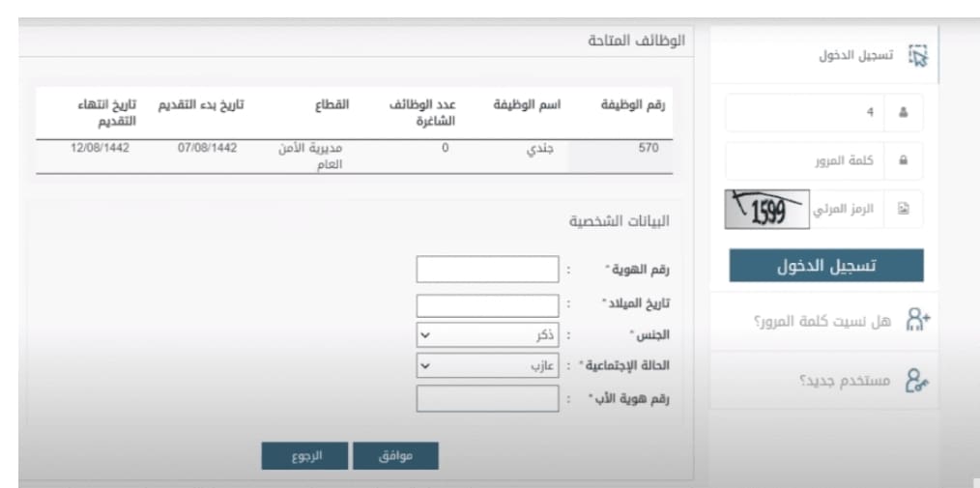Screen dimensions: 980x488
Task: Click the padlock icon beside كلمة المرور
Action: coord(903,160)
